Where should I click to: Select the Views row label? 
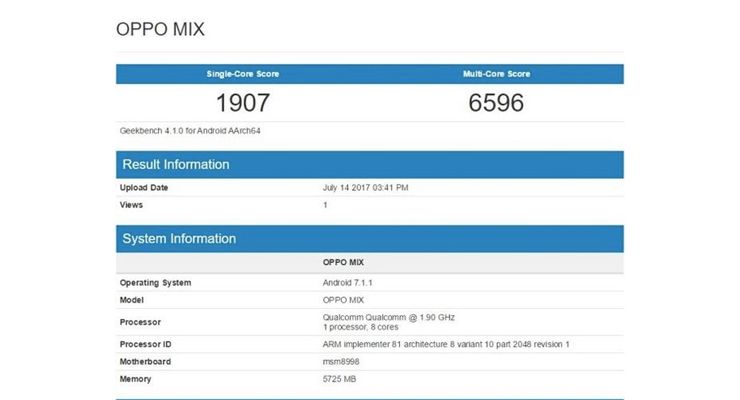click(132, 205)
